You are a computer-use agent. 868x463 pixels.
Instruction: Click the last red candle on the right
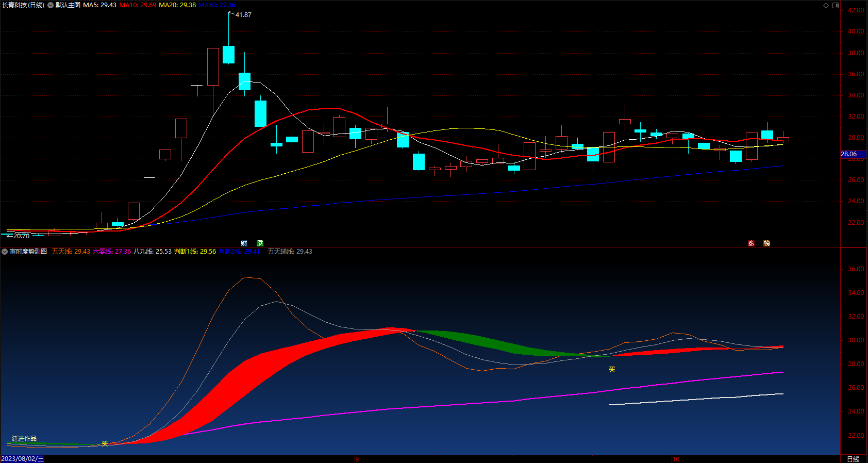coord(783,139)
